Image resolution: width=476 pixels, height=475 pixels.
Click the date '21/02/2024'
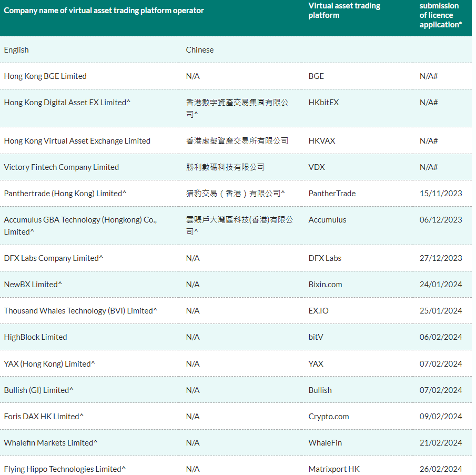point(441,443)
